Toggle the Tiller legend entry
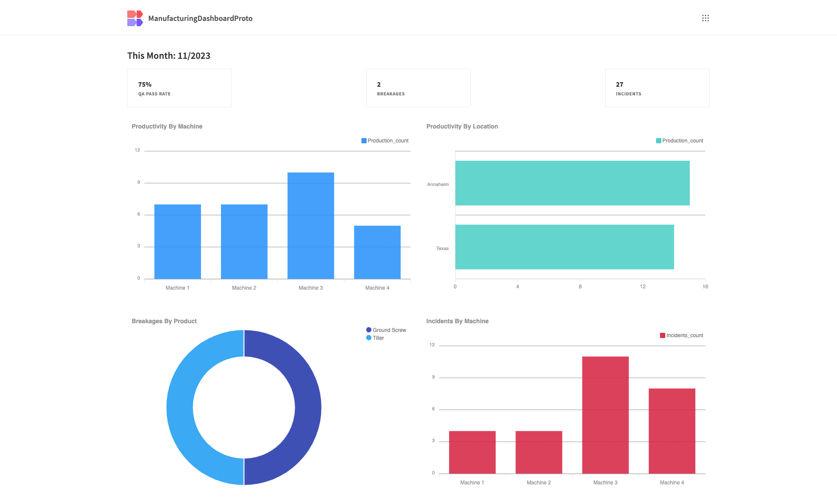This screenshot has height=504, width=837. (375, 338)
